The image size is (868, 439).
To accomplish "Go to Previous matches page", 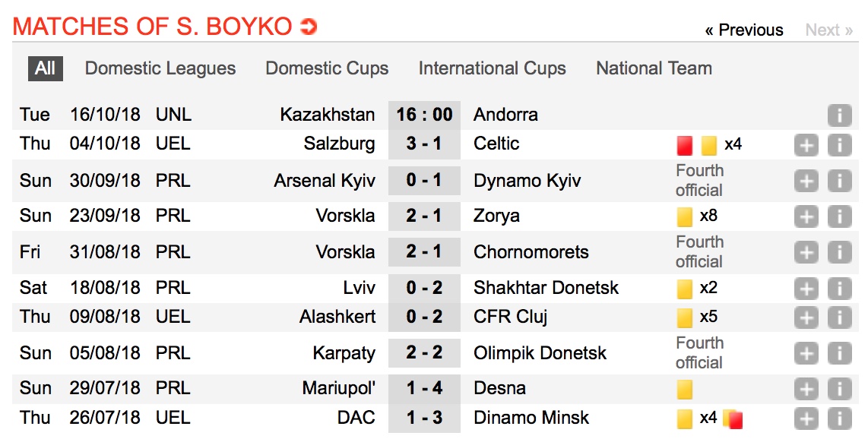I will coord(743,30).
